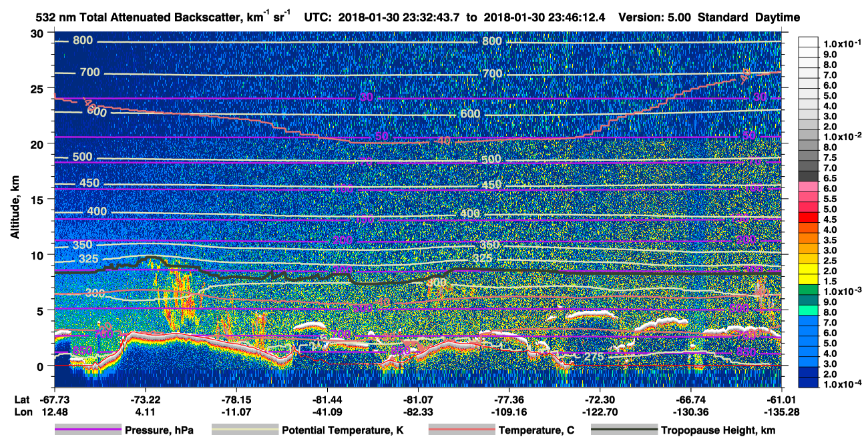Click the white colorbar swatch at the top
This screenshot has height=445, width=868.
pos(809,41)
